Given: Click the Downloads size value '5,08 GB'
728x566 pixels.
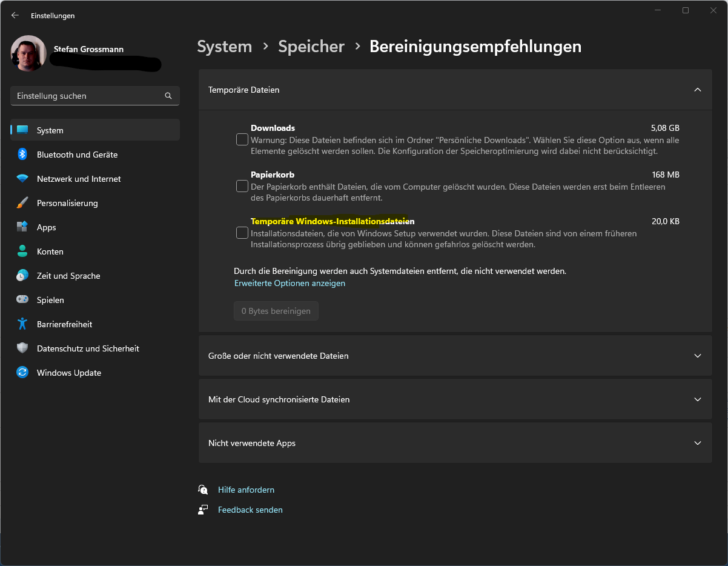Looking at the screenshot, I should pos(665,128).
